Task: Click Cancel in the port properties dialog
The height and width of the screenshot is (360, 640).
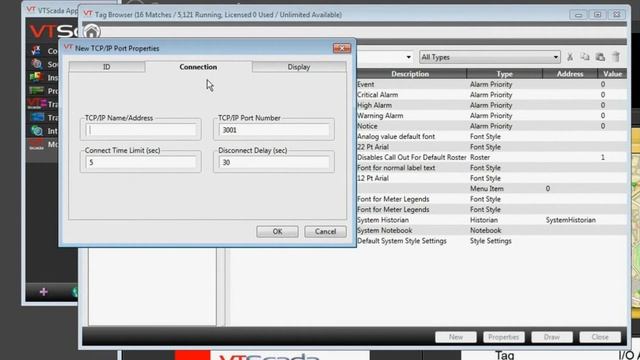Action: pos(325,231)
